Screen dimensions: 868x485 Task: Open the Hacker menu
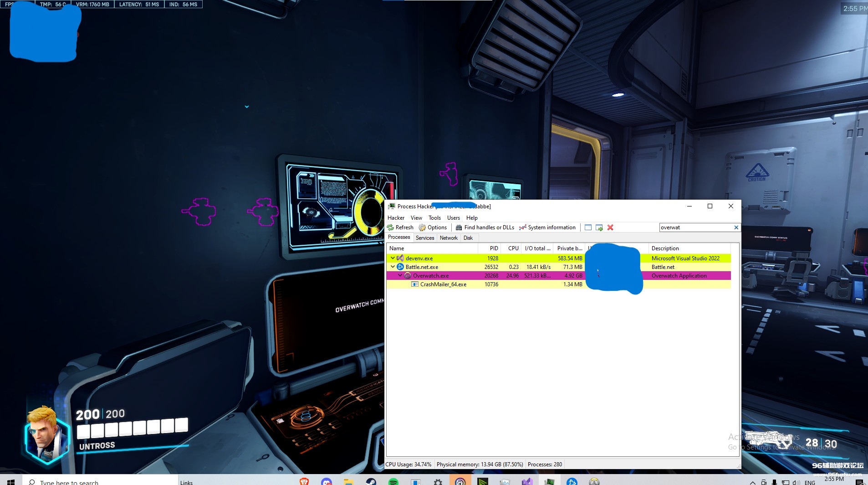pyautogui.click(x=396, y=218)
